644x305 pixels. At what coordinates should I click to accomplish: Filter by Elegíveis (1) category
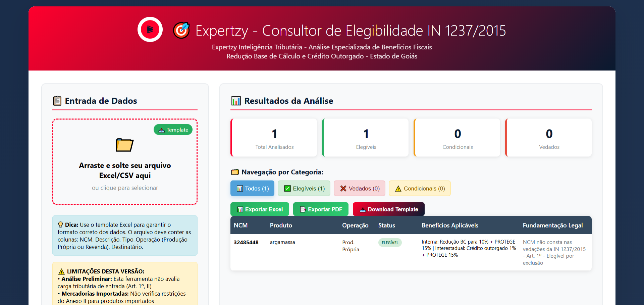[x=304, y=189]
